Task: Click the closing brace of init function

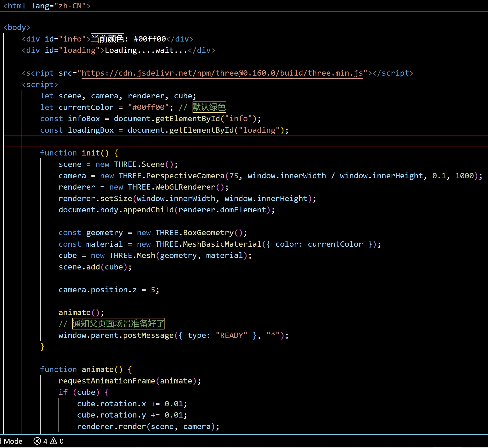Action: click(x=42, y=347)
